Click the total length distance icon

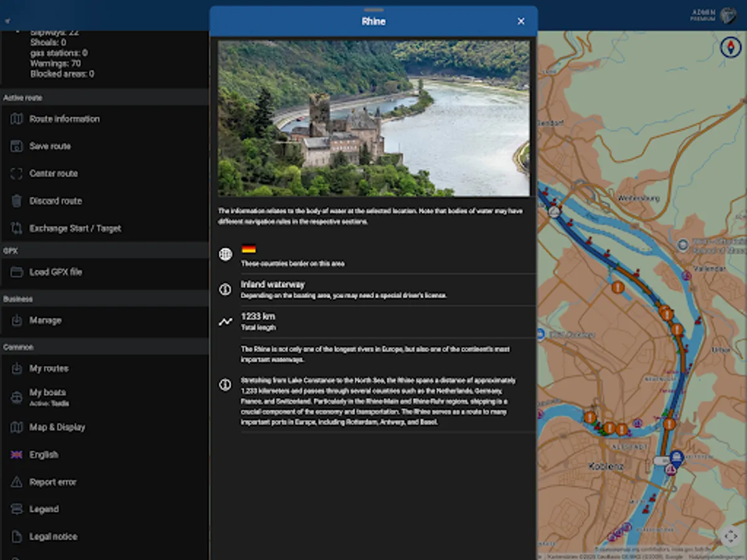pos(225,320)
